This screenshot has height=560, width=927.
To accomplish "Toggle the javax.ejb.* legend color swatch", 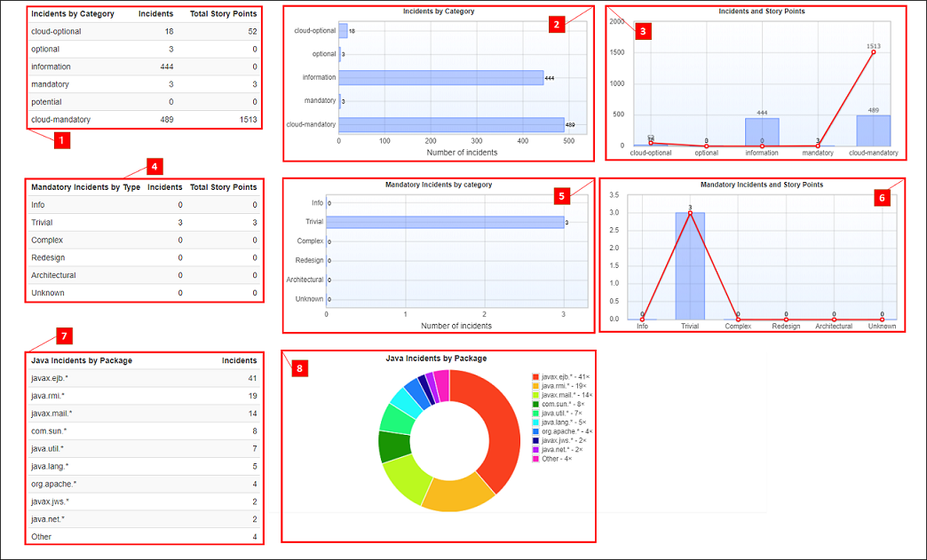I will click(x=535, y=377).
